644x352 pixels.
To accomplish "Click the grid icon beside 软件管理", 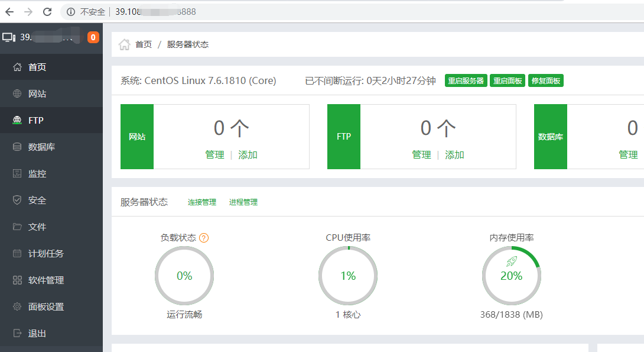I will pos(17,280).
